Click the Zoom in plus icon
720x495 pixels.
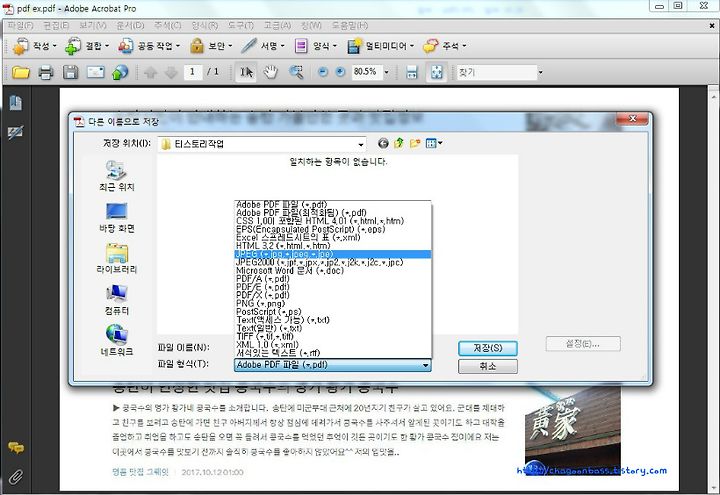[340, 72]
